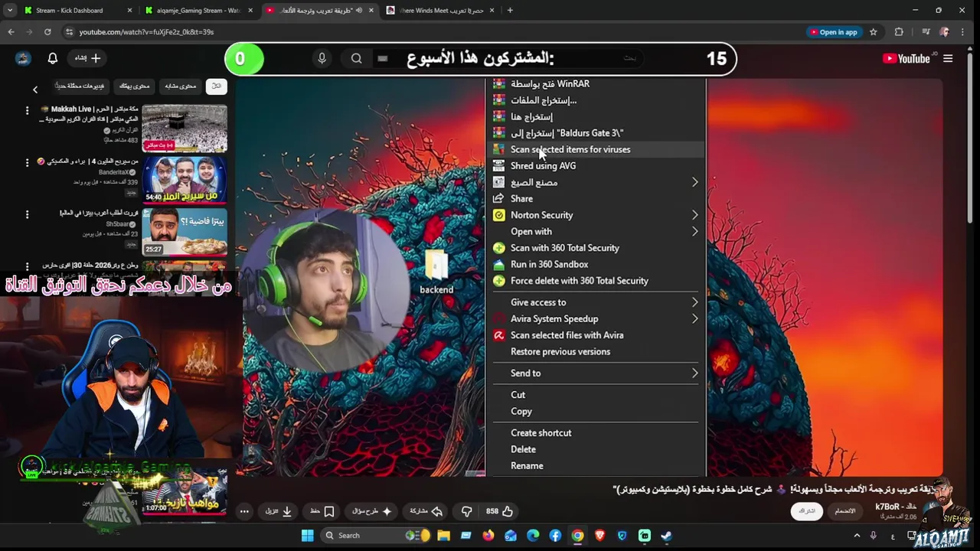Viewport: 980px width, 551px height.
Task: Expand Norton Security submenu arrow
Action: click(x=694, y=215)
